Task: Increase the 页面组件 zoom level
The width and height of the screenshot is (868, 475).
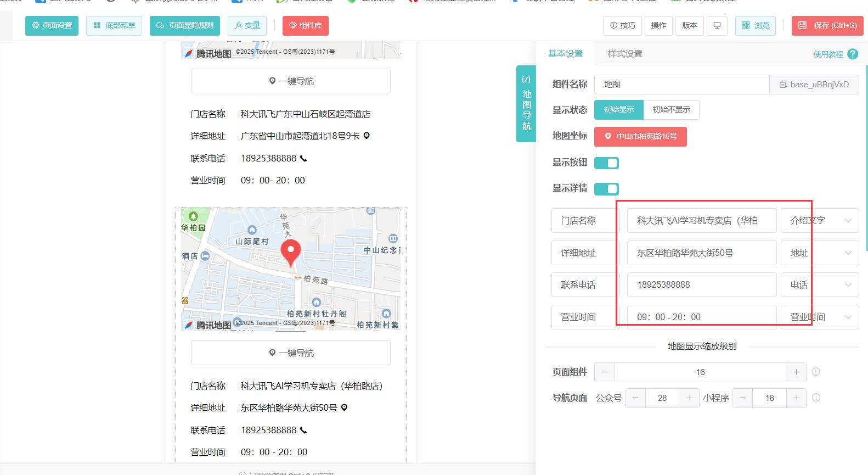Action: tap(796, 372)
